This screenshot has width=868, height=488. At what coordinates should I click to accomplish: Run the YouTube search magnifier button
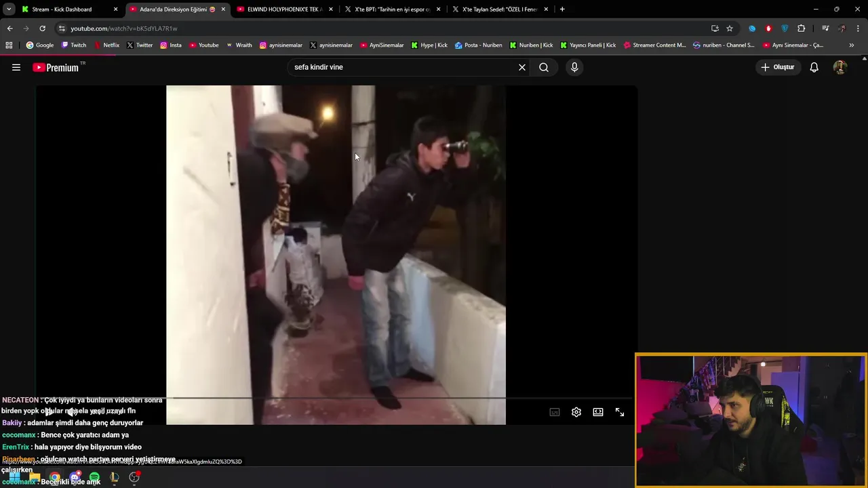tap(544, 67)
